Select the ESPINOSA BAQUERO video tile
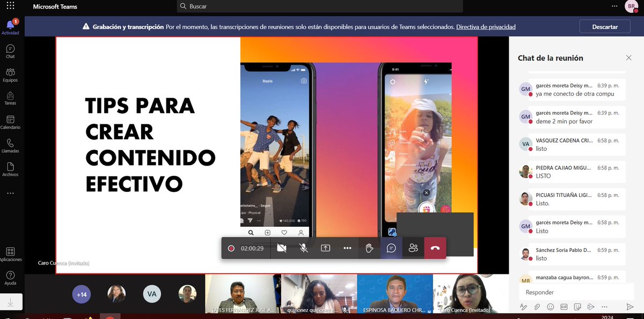 click(395, 294)
